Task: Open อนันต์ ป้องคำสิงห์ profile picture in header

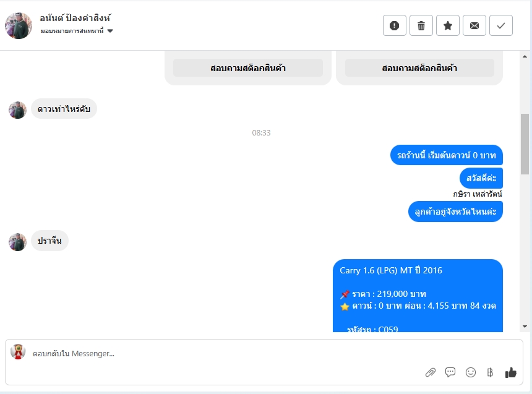Action: point(19,26)
